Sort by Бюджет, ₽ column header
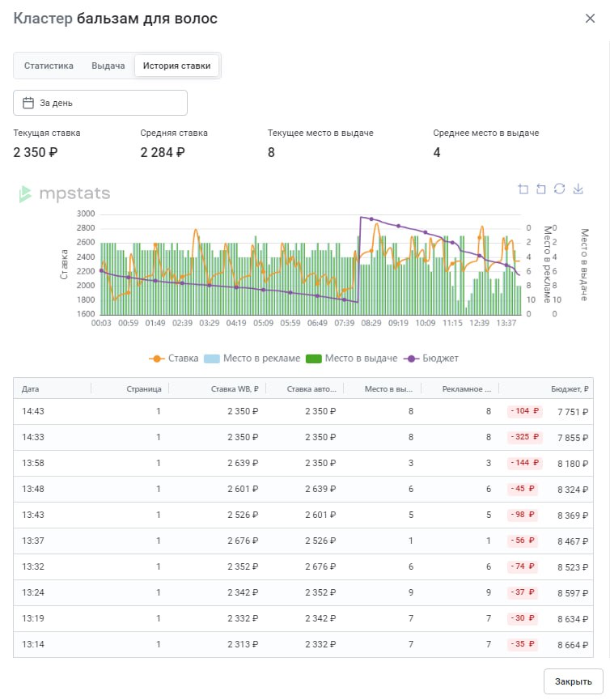Screen dimensions: 610x700 point(570,388)
